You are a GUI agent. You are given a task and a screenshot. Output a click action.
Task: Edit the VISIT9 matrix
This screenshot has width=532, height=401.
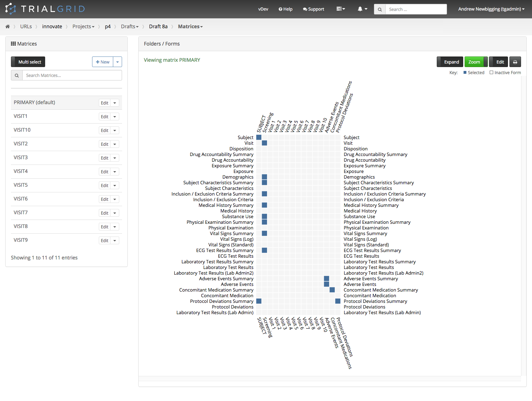104,240
